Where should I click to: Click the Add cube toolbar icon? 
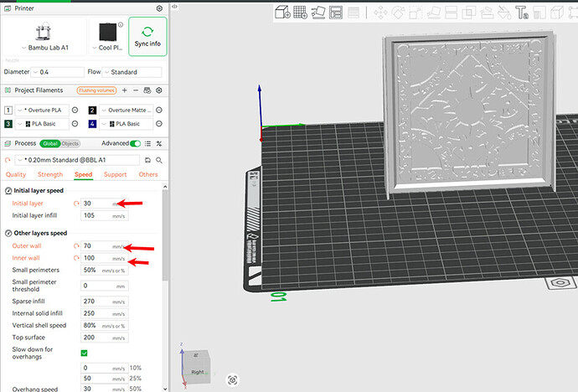pos(283,13)
